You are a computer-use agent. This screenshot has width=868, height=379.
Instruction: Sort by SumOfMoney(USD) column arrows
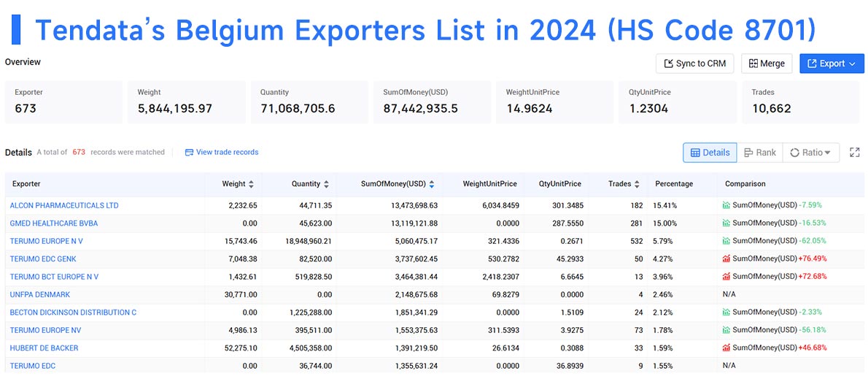pyautogui.click(x=432, y=184)
